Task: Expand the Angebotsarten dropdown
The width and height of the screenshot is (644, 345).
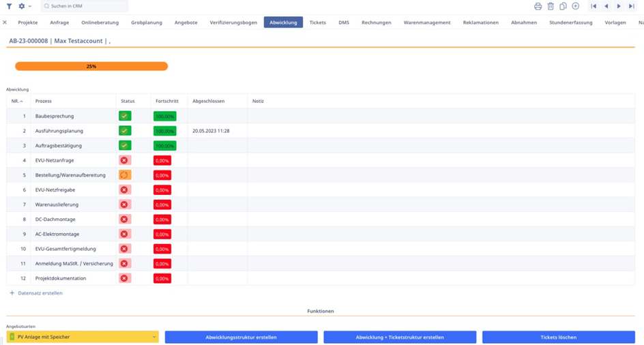Action: click(x=154, y=337)
